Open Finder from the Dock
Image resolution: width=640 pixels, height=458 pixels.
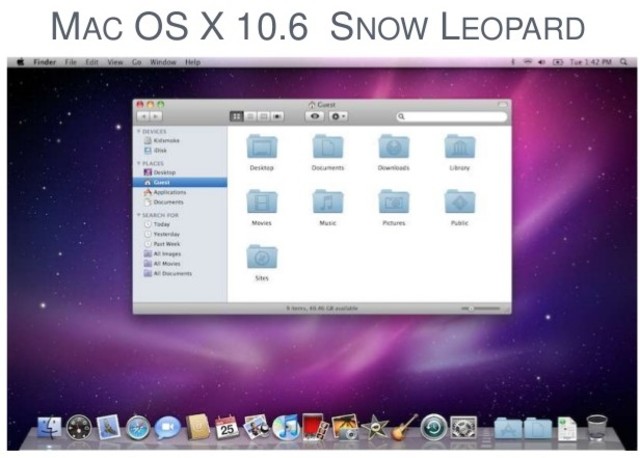pos(49,427)
